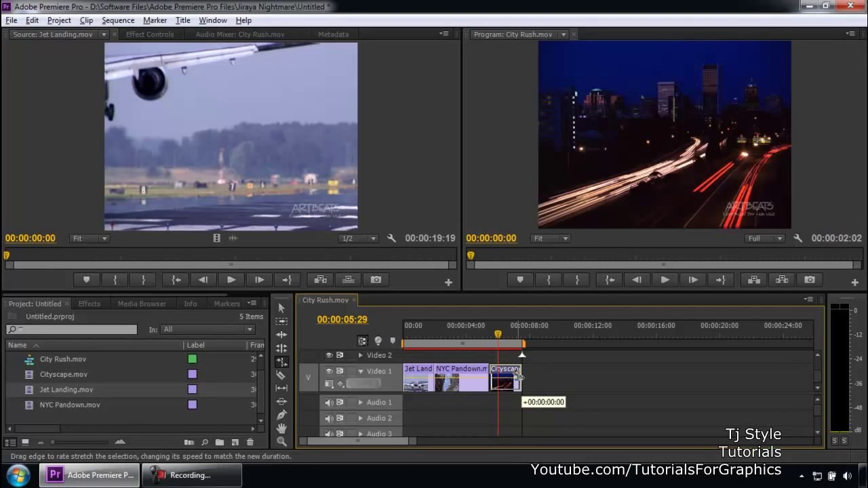Expand the Audio 2 track
Image resolution: width=868 pixels, height=488 pixels.
360,418
